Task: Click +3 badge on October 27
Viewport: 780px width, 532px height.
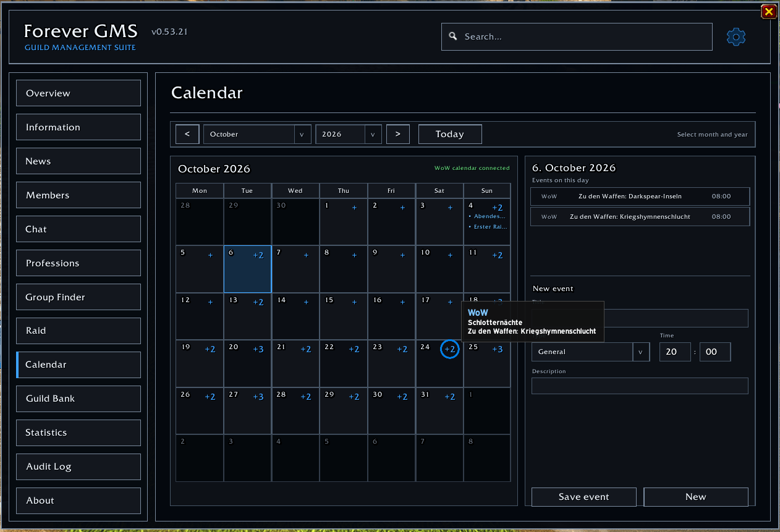Action: click(x=258, y=397)
